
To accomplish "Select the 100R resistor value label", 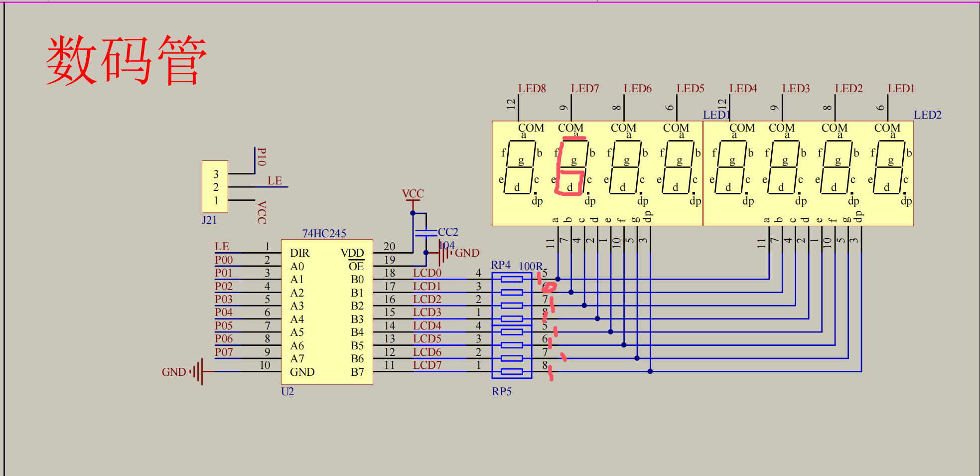I will (531, 266).
